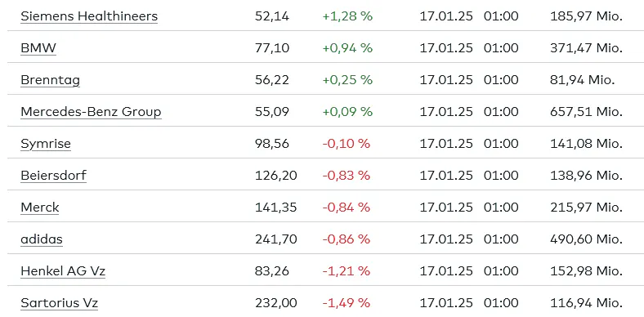Open the BMW stock page
Viewport: 644px width, 317px height.
click(38, 48)
